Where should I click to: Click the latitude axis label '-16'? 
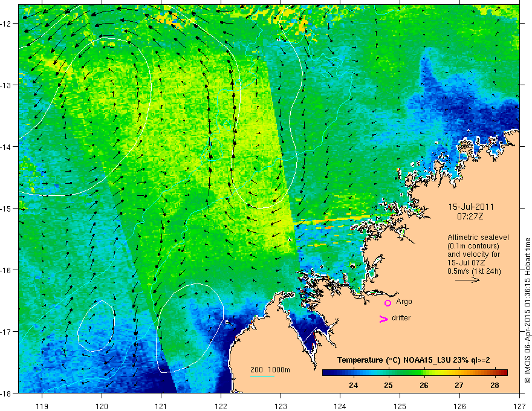pos(6,270)
